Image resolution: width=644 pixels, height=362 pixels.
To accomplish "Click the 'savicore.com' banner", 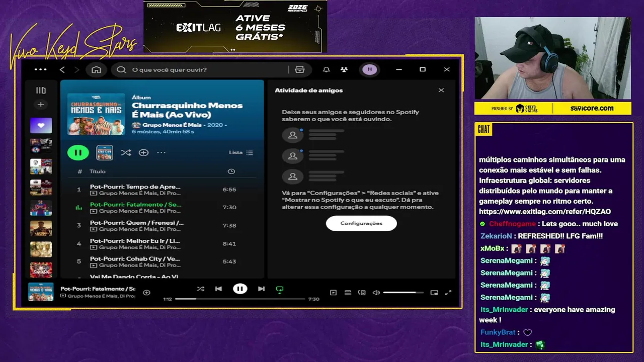I will 592,108.
